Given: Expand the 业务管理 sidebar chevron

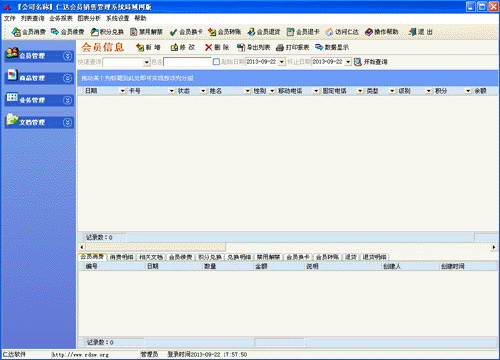Looking at the screenshot, I should click(67, 100).
